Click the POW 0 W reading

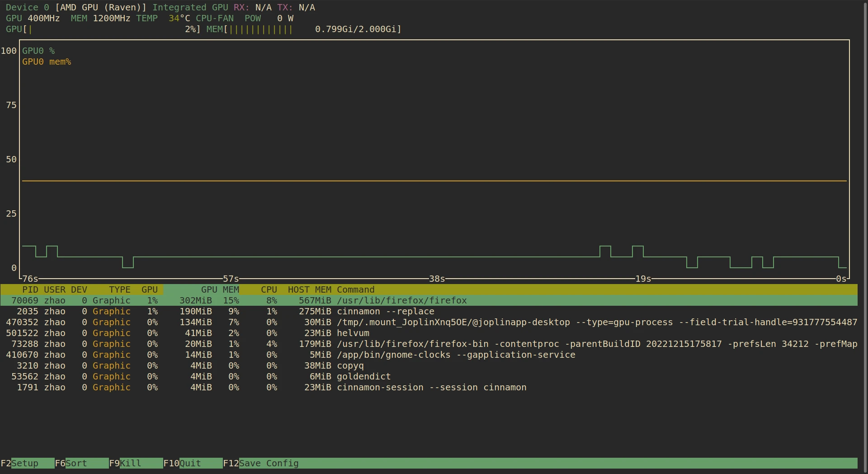[269, 18]
